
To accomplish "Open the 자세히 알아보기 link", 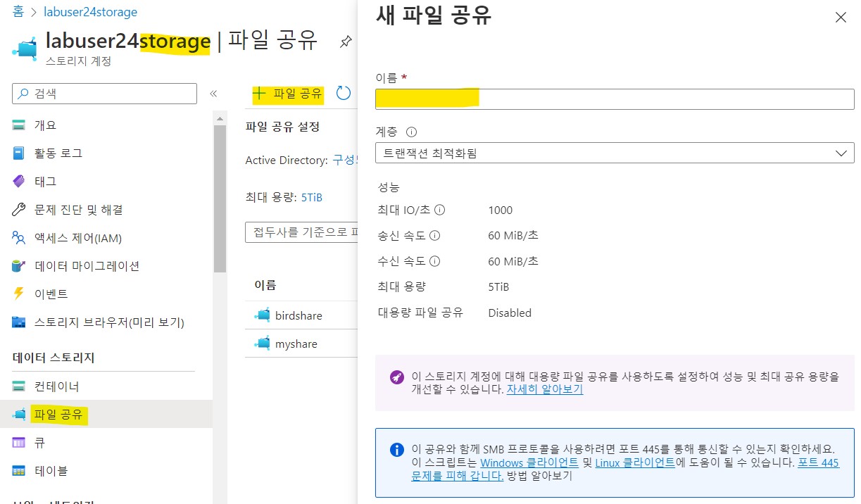I will [x=545, y=389].
